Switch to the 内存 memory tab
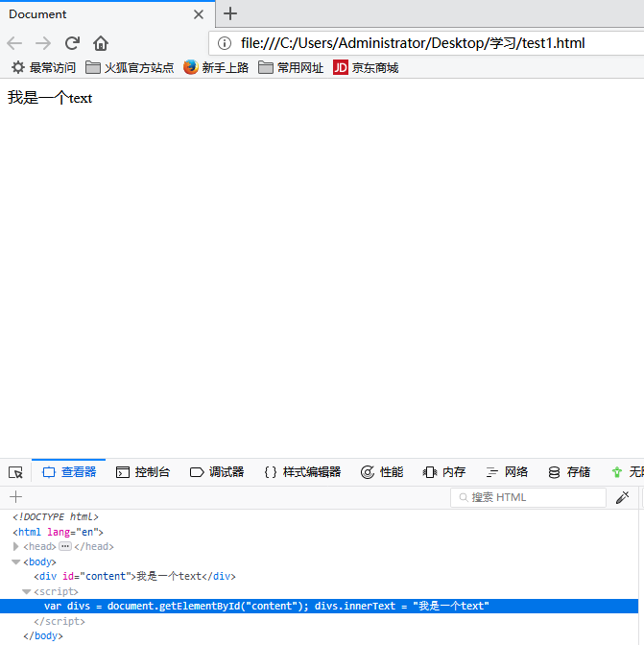 coord(444,472)
